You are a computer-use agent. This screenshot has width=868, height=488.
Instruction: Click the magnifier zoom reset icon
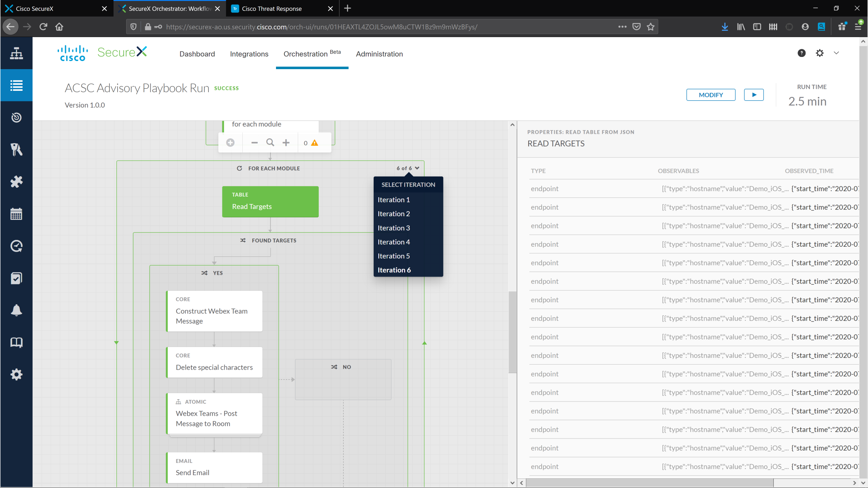[270, 143]
